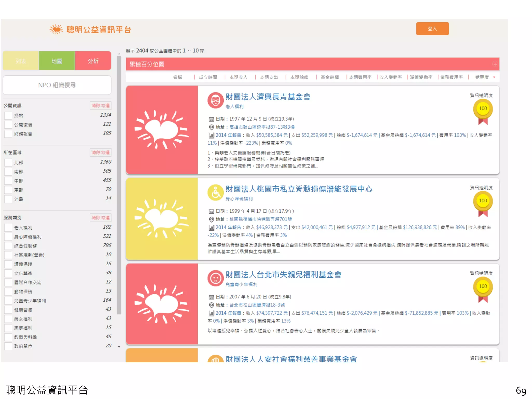Click the bar chart icon of 失親兒 2014 年報告
Viewport: 532px width, 399px height.
coord(211,313)
